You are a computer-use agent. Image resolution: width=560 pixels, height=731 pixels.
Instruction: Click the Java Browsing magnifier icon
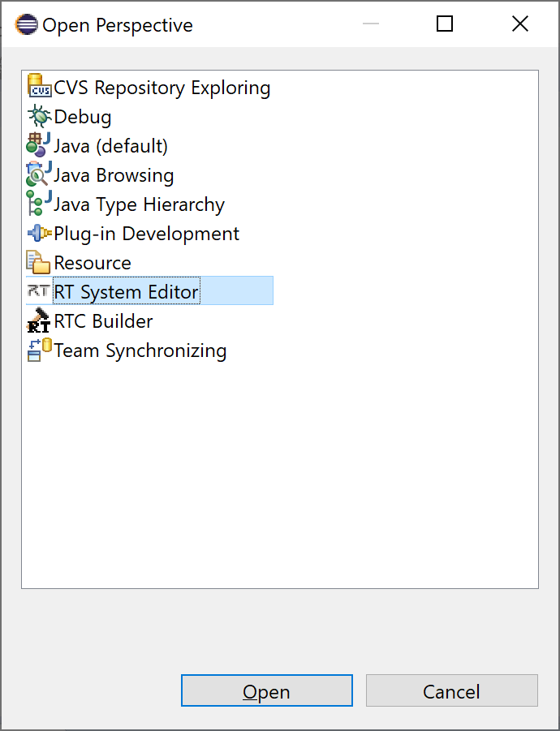click(39, 175)
